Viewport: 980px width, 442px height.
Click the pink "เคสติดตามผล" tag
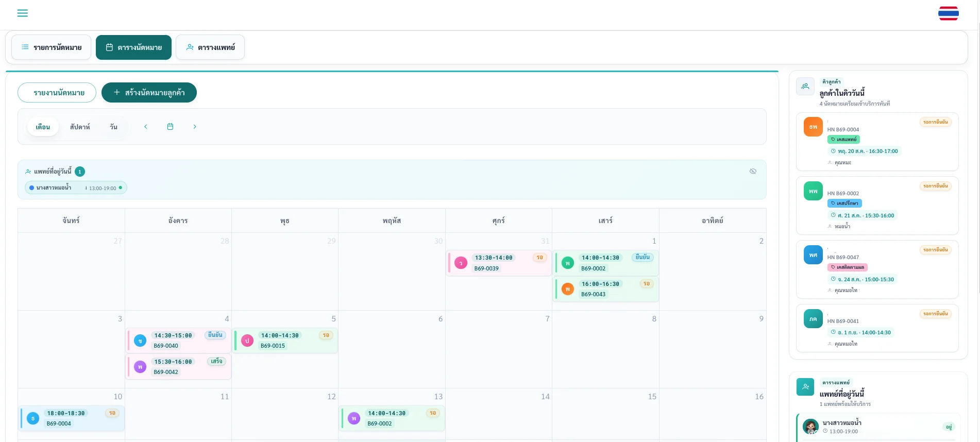pyautogui.click(x=848, y=267)
